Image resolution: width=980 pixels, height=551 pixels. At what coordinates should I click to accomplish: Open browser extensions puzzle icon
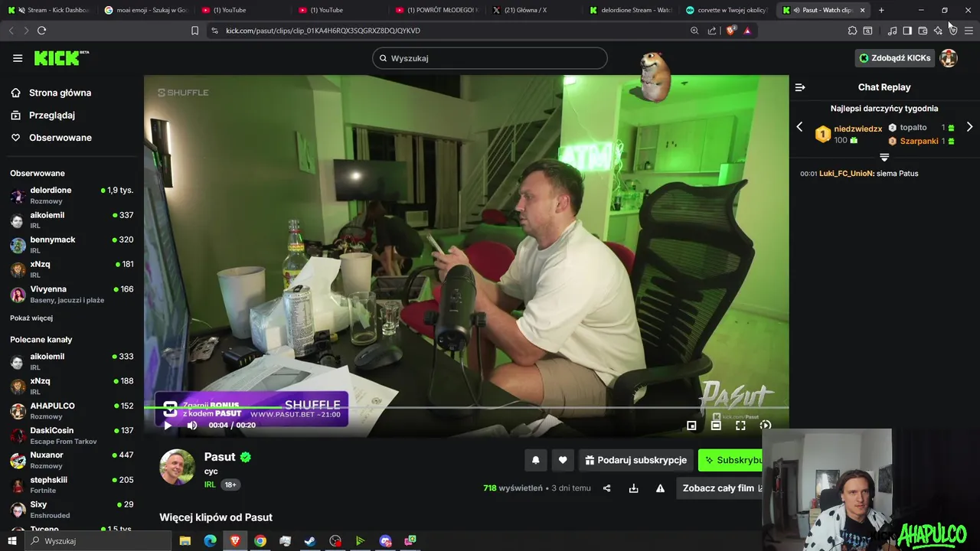coord(852,31)
